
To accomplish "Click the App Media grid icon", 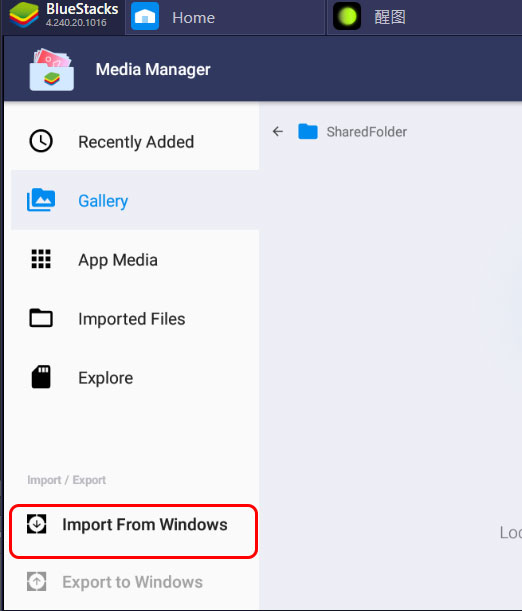I will click(41, 259).
